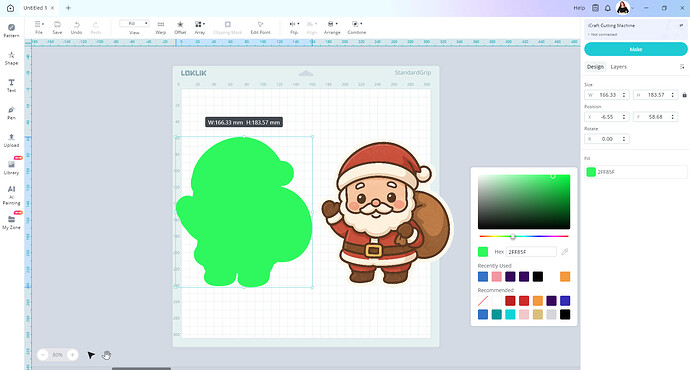Undo the last action

tap(76, 27)
